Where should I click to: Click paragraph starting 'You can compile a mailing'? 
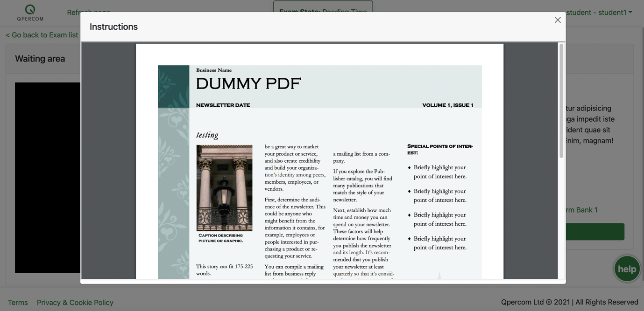[294, 271]
